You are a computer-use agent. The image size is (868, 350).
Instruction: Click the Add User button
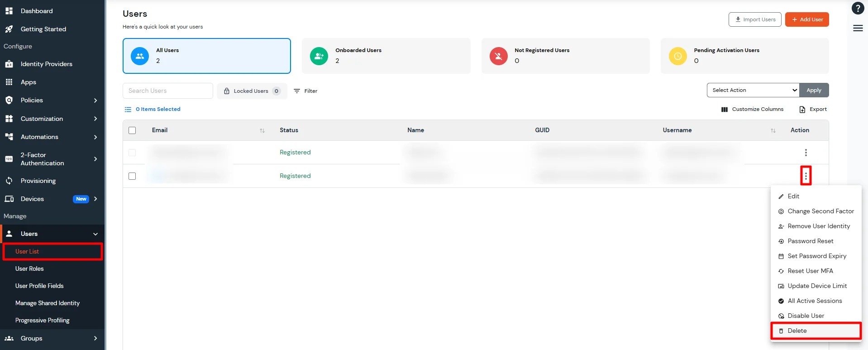[x=807, y=19]
